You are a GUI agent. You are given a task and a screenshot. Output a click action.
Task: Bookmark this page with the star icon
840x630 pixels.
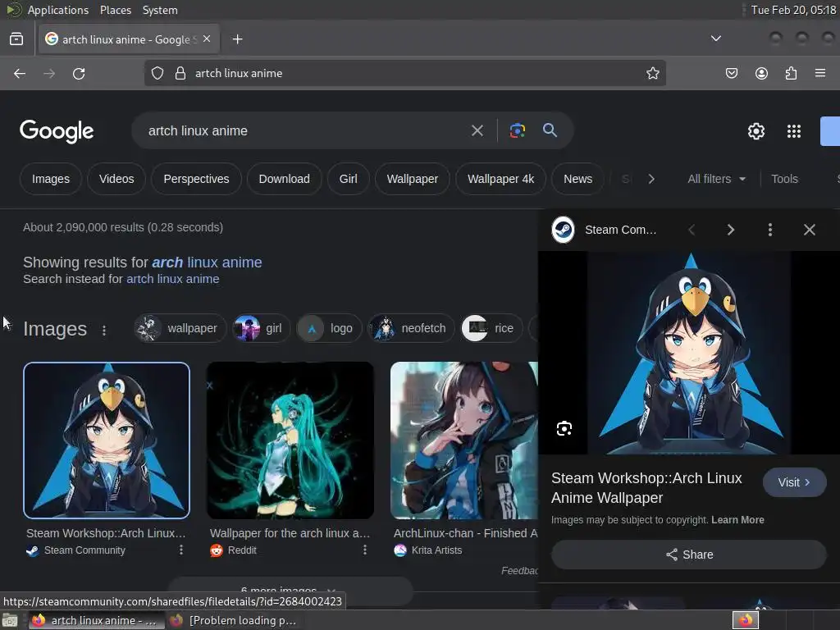coord(652,73)
